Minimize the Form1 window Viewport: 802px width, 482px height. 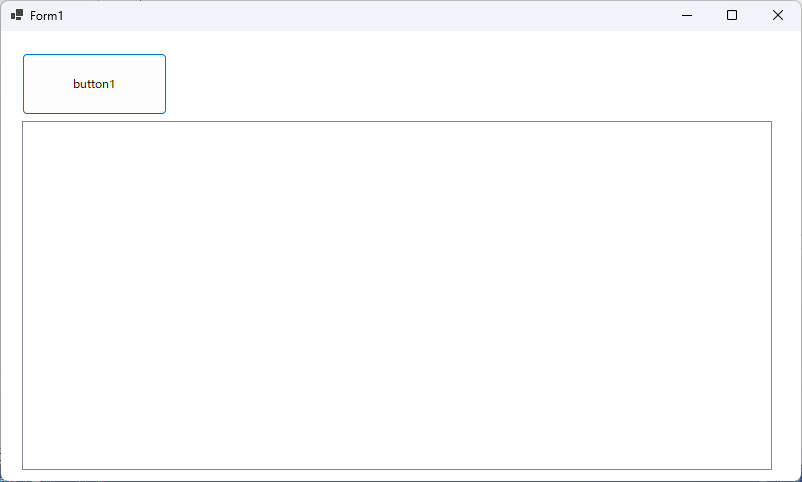[687, 15]
